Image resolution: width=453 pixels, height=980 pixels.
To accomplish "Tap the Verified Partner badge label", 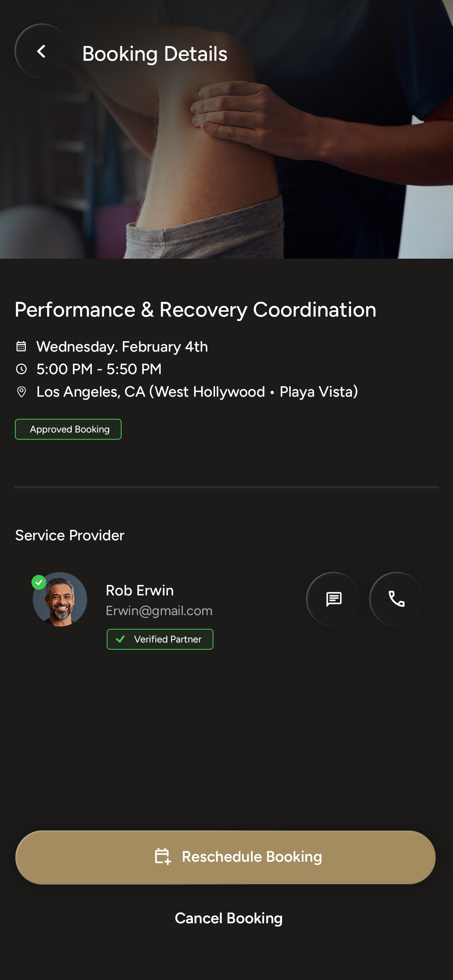I will [x=168, y=639].
